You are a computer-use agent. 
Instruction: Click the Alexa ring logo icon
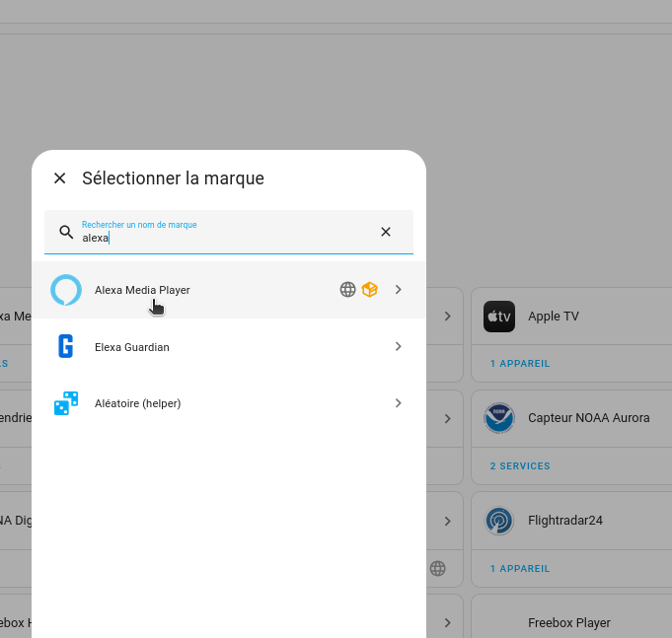[x=66, y=290]
